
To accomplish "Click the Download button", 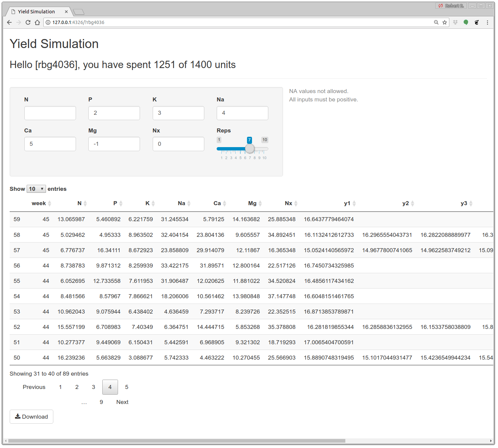I will 31,417.
